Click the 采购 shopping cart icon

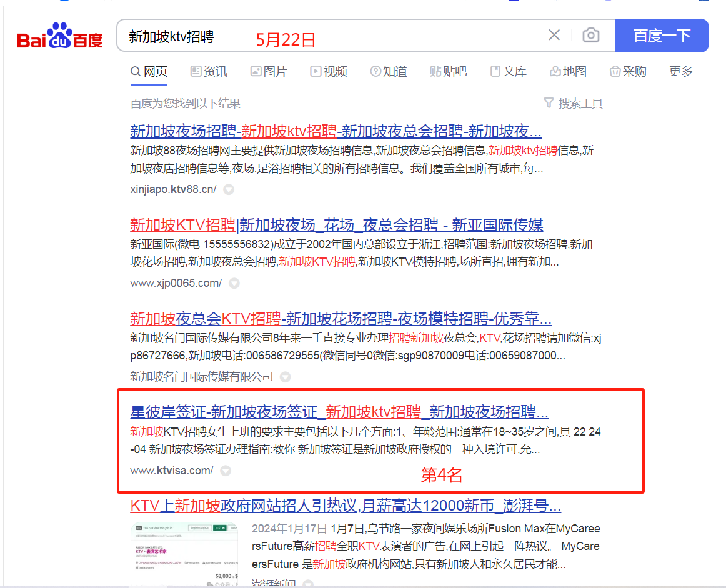tap(615, 71)
